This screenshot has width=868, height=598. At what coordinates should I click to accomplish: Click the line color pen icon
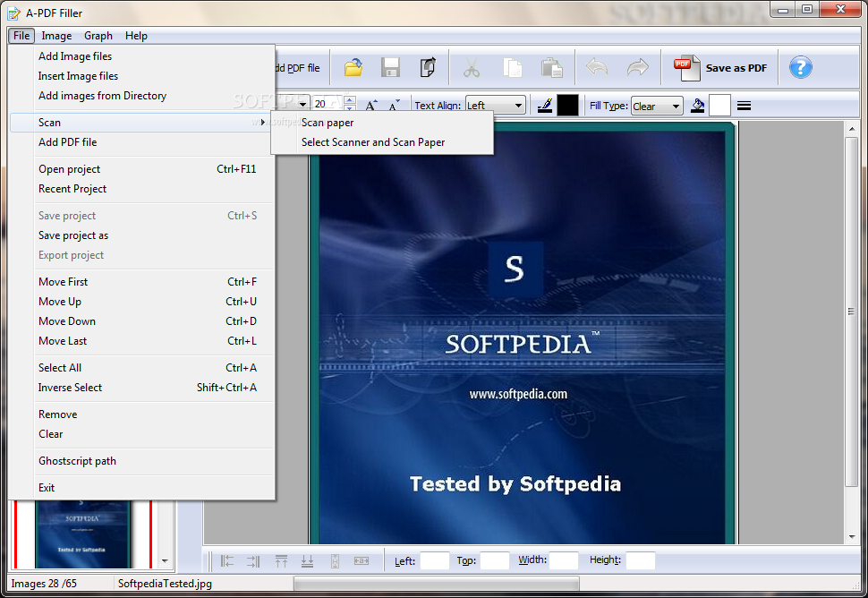[x=545, y=106]
